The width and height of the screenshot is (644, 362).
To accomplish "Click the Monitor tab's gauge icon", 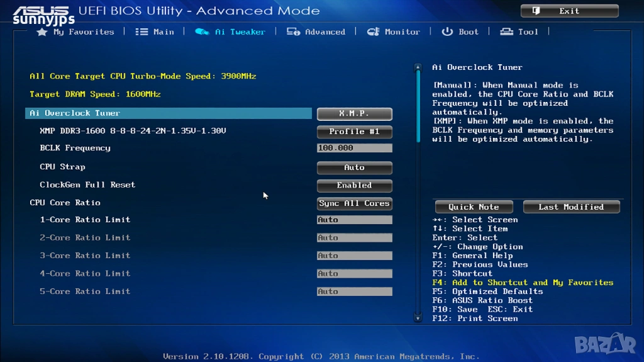I will pos(373,32).
